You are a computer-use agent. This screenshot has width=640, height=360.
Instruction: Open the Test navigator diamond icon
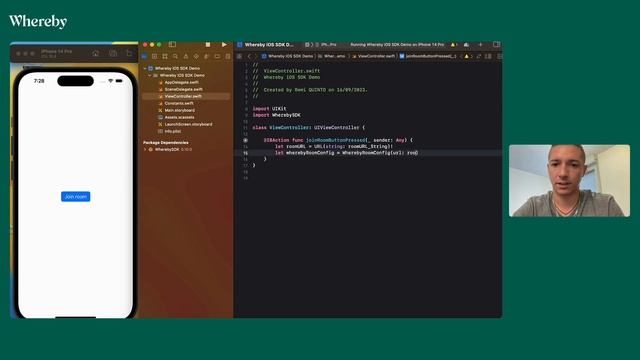[196, 56]
